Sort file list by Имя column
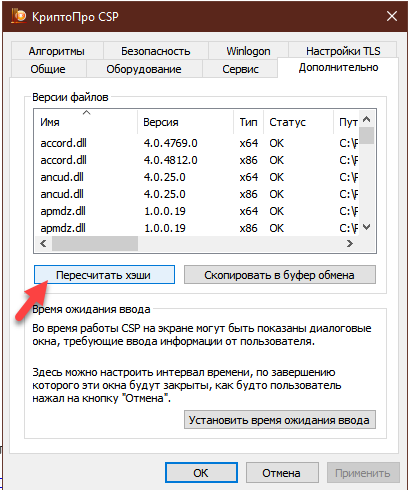This screenshot has width=408, height=490. [x=86, y=122]
